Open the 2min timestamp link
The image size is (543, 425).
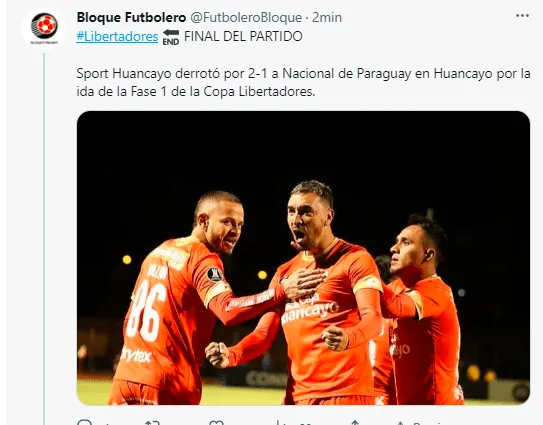point(327,17)
